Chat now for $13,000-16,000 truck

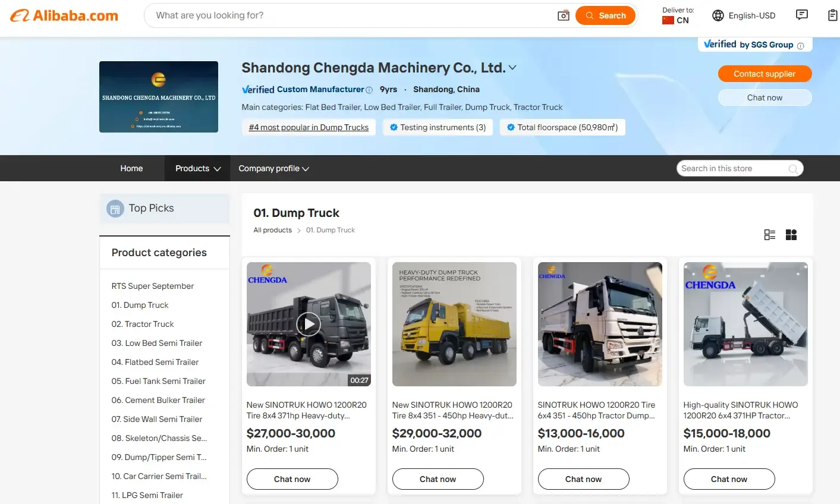[584, 479]
